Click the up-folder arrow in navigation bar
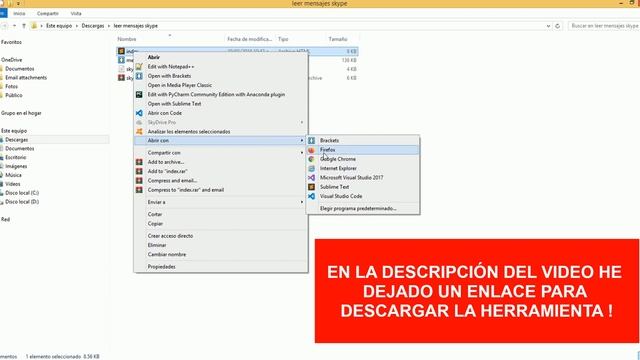 click(24, 26)
